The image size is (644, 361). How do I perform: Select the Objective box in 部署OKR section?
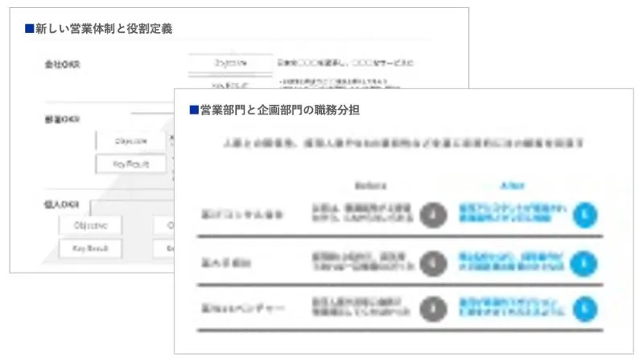pyautogui.click(x=131, y=142)
